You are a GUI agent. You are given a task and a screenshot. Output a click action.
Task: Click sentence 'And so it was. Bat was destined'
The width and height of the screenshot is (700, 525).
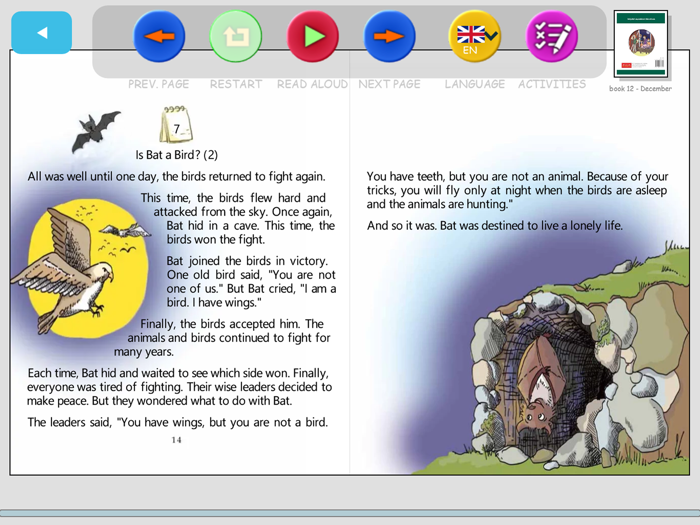pos(495,225)
